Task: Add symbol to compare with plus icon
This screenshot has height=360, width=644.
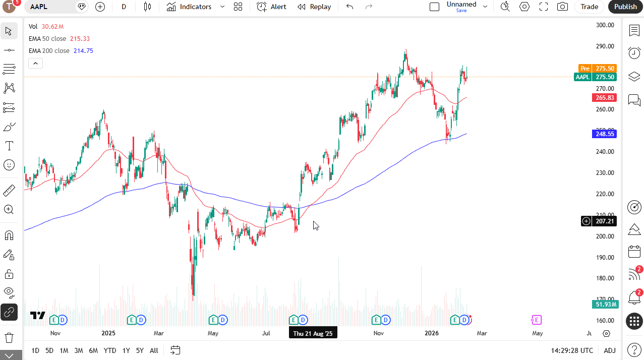Action: point(100,7)
